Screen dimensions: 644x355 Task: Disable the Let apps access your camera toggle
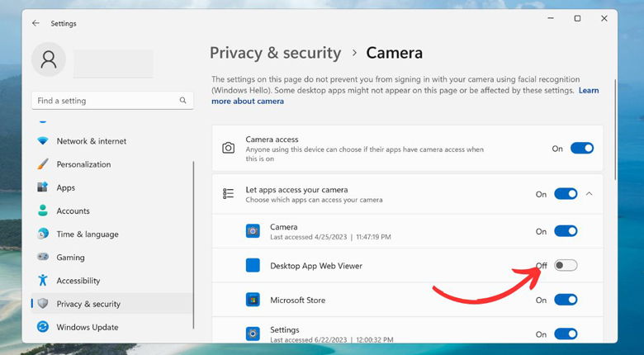click(566, 194)
